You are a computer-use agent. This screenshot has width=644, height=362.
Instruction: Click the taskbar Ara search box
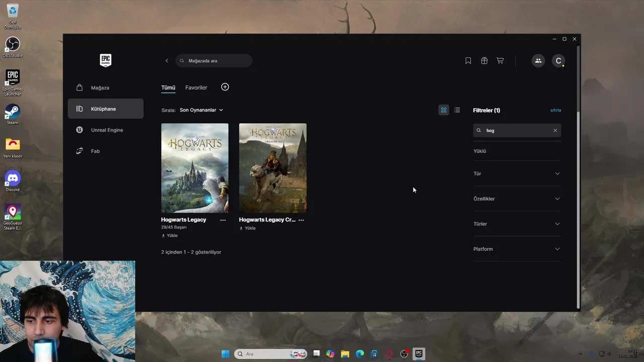pyautogui.click(x=271, y=354)
